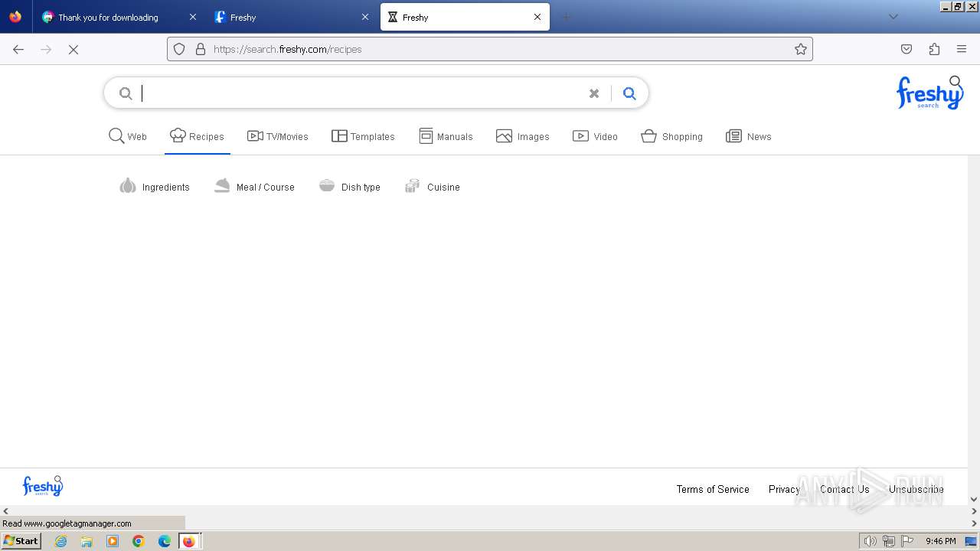Open the Windows Start menu

(x=21, y=541)
